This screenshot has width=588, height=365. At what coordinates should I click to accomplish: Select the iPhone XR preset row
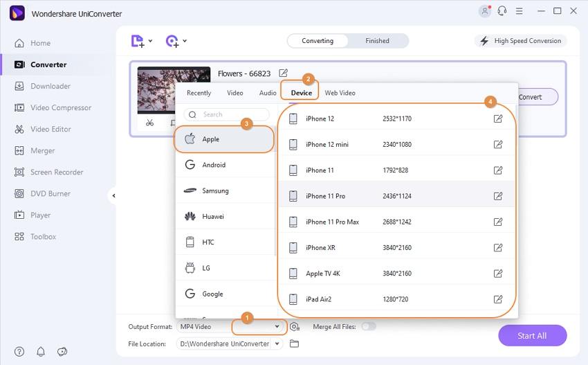click(x=396, y=247)
